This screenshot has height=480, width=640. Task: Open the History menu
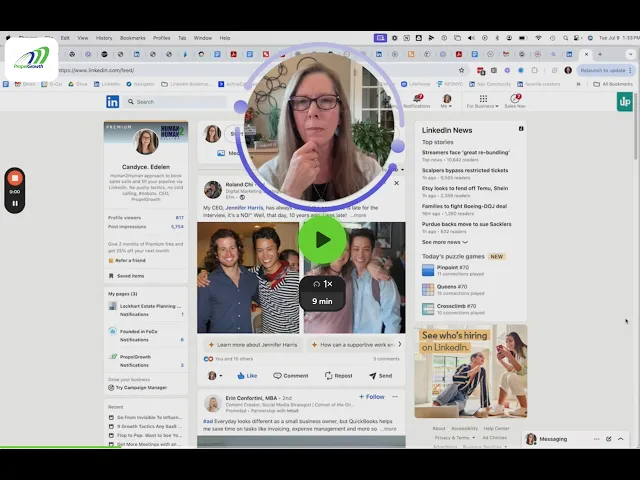pyautogui.click(x=104, y=38)
